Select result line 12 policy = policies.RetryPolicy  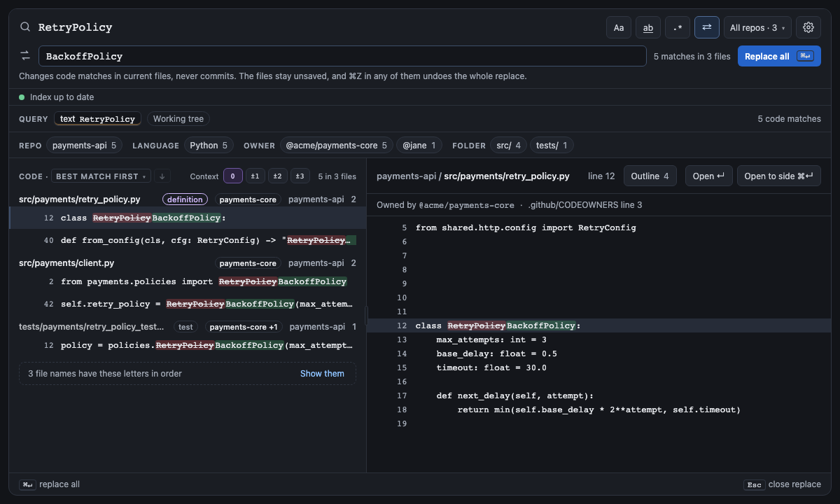pyautogui.click(x=188, y=345)
